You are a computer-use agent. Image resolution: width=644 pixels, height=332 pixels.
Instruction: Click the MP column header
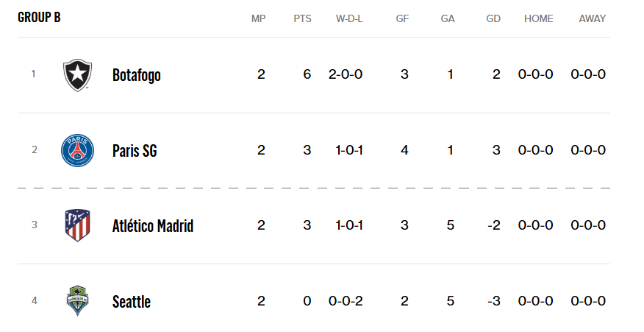[258, 18]
